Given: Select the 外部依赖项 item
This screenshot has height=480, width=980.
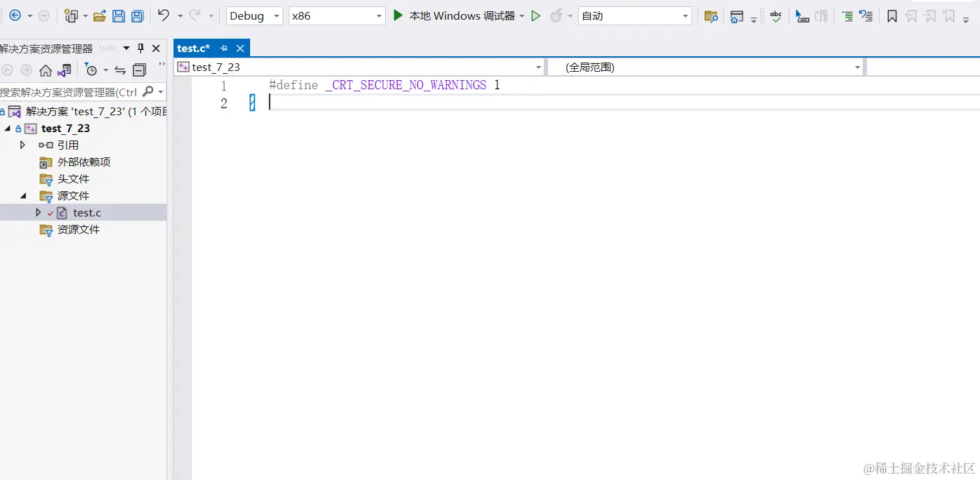Looking at the screenshot, I should click(84, 162).
